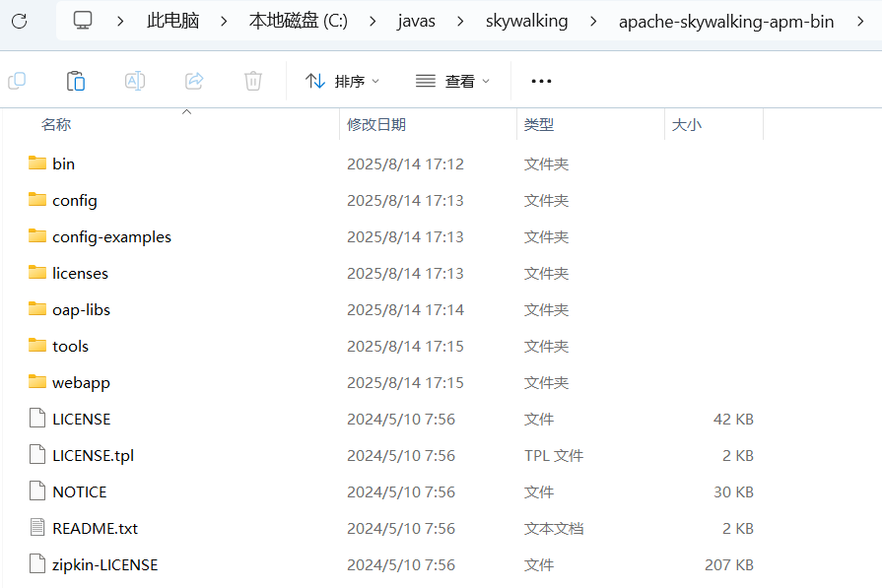
Task: Click the 文本文档 type cell
Action: 554,529
